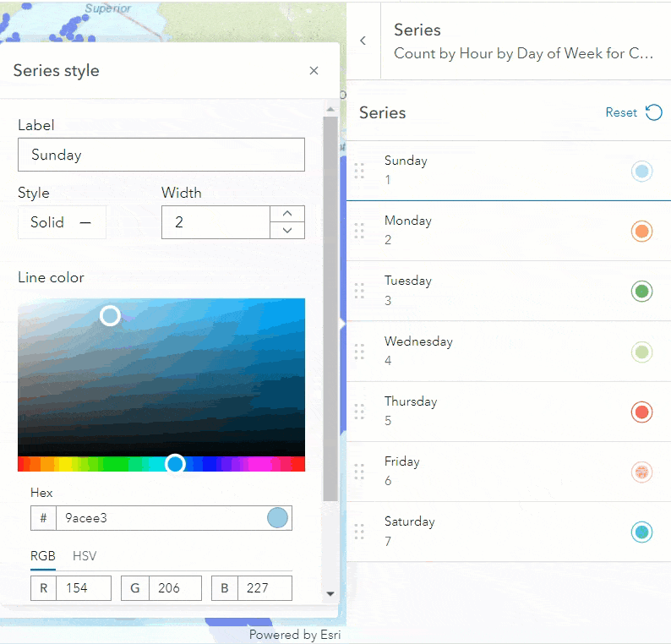This screenshot has height=644, width=671.
Task: Click the panel scrollbar down arrow
Action: point(330,593)
